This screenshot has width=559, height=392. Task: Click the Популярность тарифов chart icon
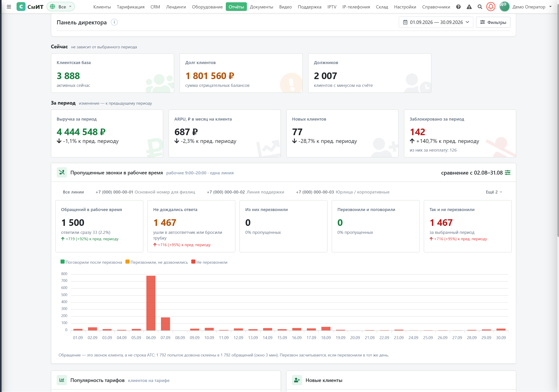(x=62, y=380)
